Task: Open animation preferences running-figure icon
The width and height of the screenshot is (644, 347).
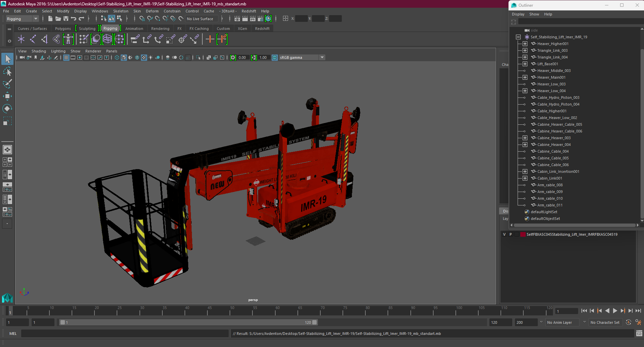Action: (638, 322)
